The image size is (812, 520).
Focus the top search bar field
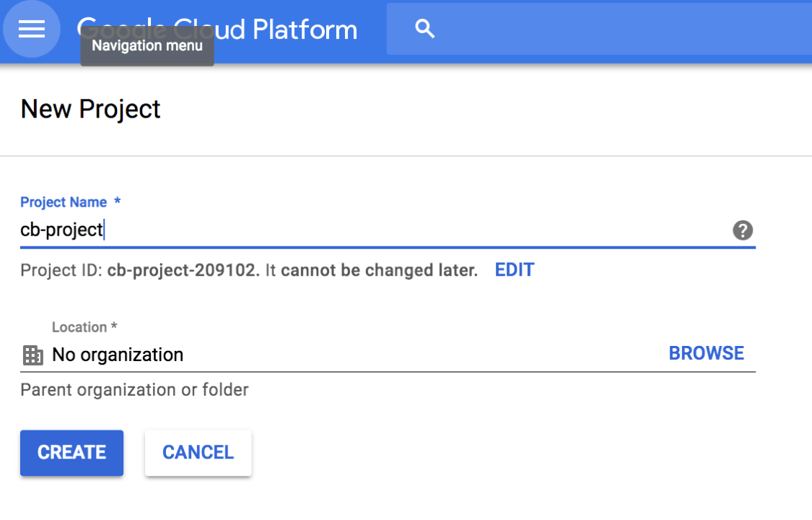click(599, 28)
